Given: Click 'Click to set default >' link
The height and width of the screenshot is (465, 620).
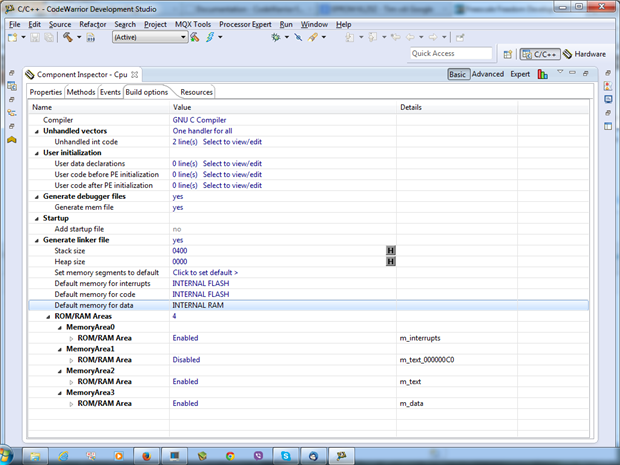Looking at the screenshot, I should point(205,272).
